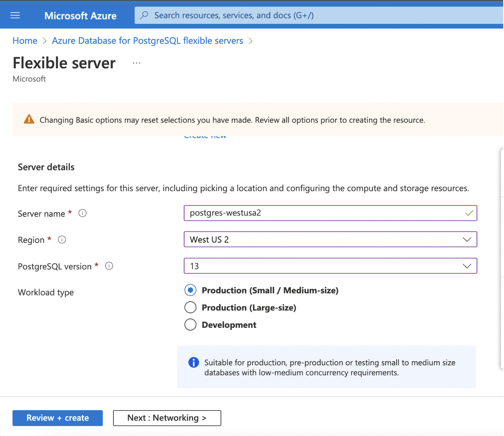Select Production (Large-size) workload type
Image resolution: width=504 pixels, height=436 pixels.
pyautogui.click(x=190, y=308)
